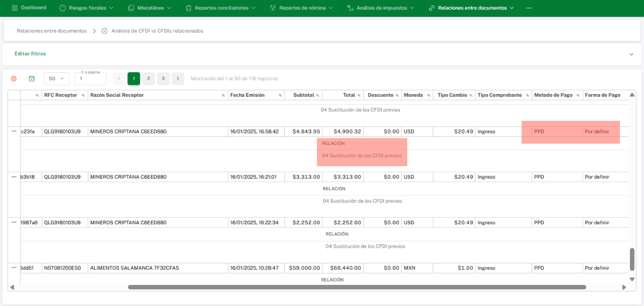
Task: Click pin icon on Moneda header
Action: (428, 95)
